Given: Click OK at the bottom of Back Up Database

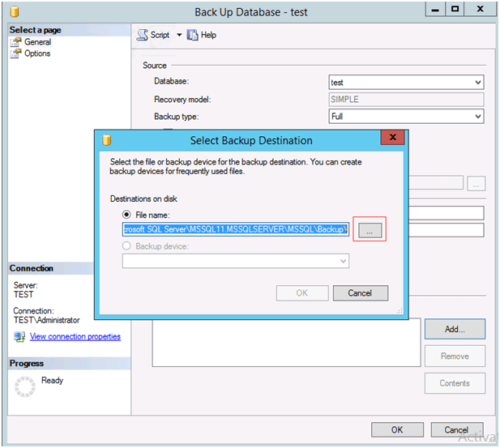Looking at the screenshot, I should [397, 430].
